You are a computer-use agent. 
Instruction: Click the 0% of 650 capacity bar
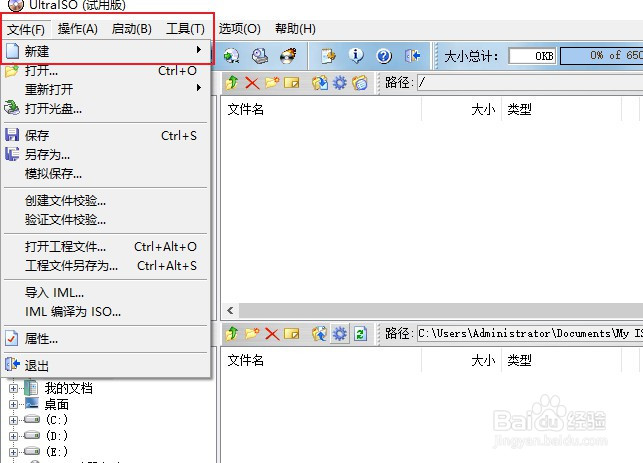pos(602,55)
